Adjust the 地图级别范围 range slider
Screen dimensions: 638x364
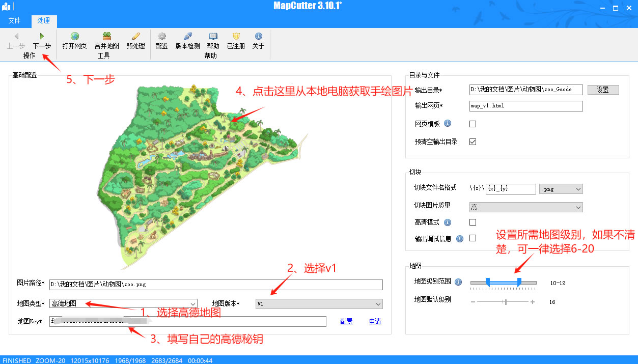[503, 282]
